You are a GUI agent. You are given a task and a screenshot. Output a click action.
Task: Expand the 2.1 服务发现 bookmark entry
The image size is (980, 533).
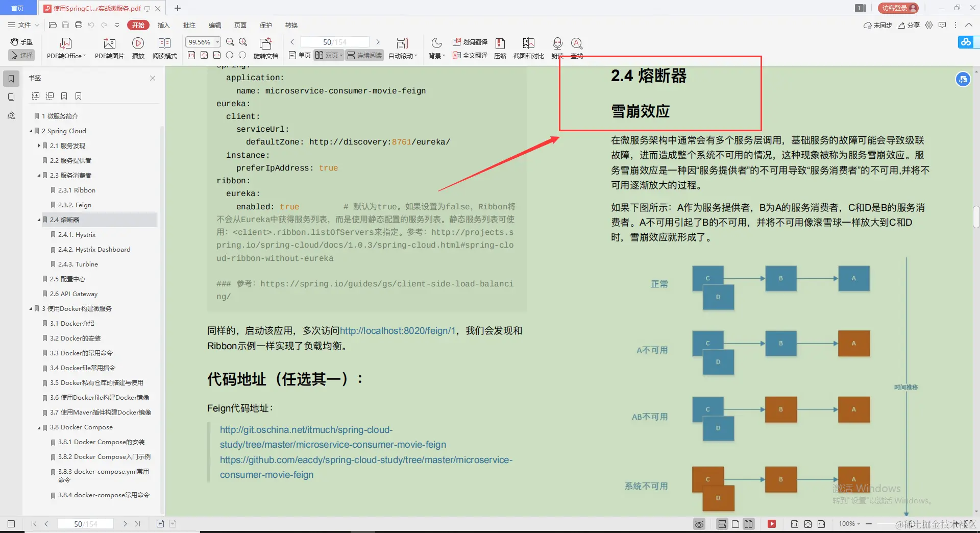[39, 146]
